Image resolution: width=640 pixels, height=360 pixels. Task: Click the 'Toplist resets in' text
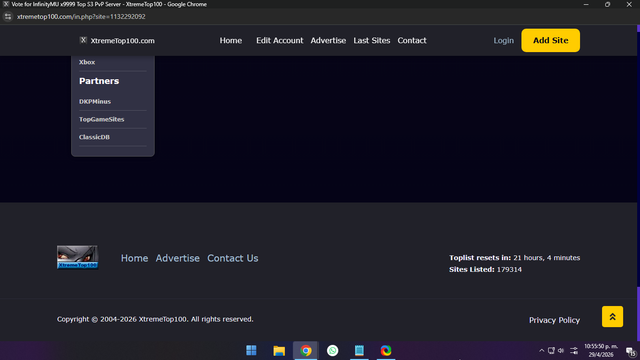pos(480,258)
